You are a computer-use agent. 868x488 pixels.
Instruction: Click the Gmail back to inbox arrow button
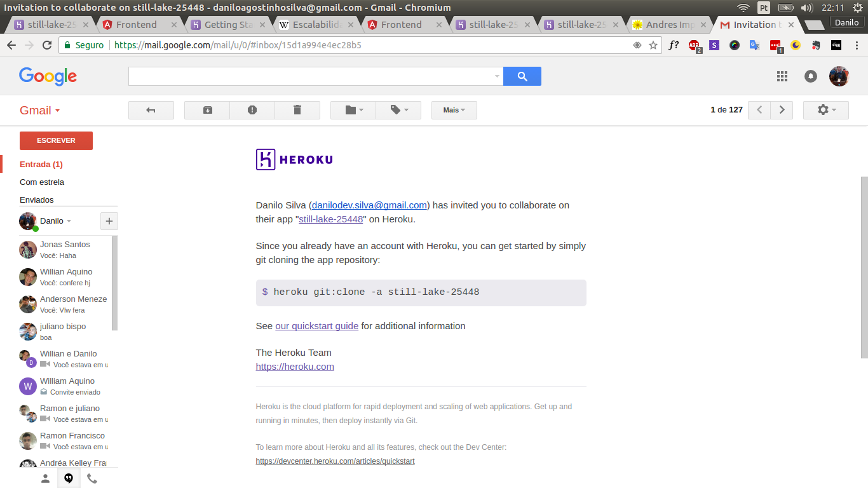click(151, 110)
